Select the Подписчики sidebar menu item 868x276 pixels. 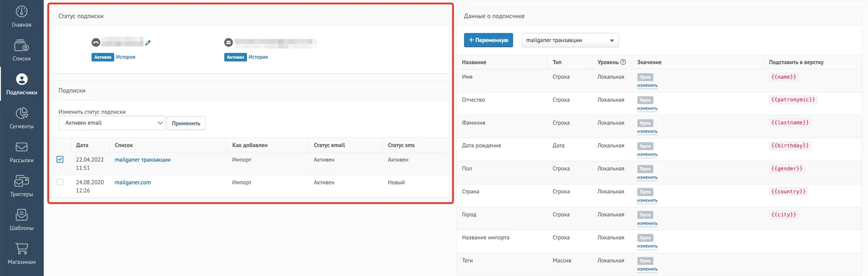[22, 84]
